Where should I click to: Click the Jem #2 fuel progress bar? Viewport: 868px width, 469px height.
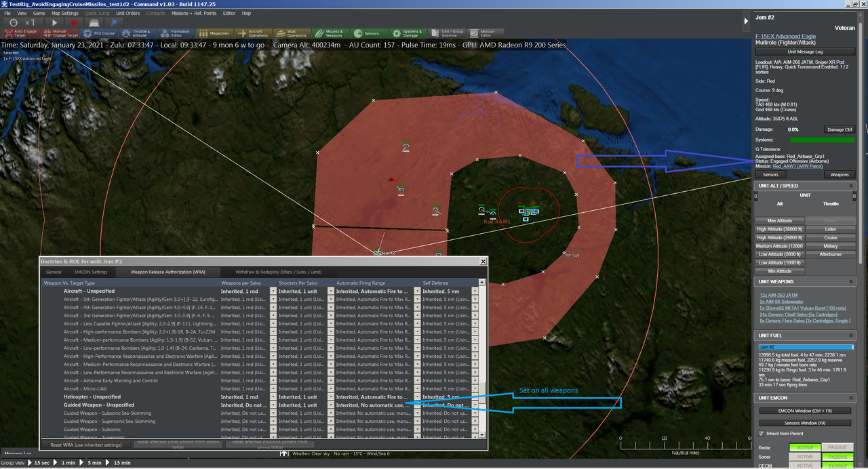pos(804,347)
